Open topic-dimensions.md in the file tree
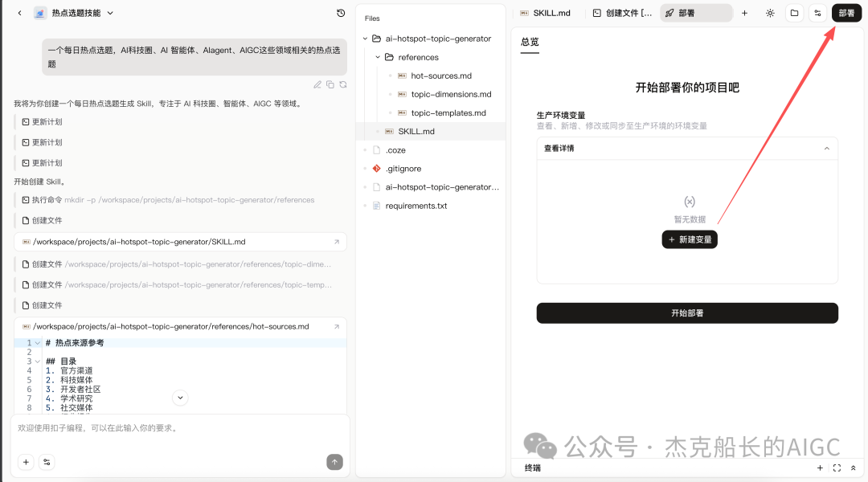868x482 pixels. click(x=451, y=94)
